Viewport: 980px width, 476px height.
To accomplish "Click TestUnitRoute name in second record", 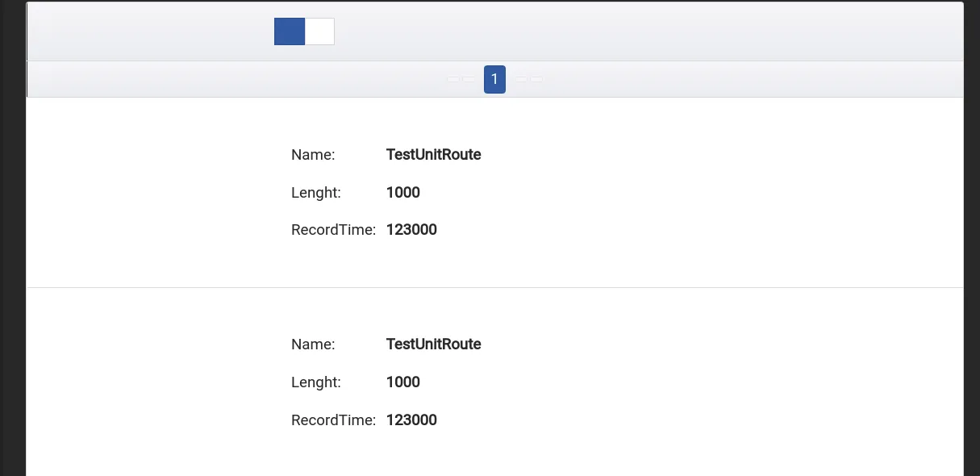I will click(x=433, y=344).
